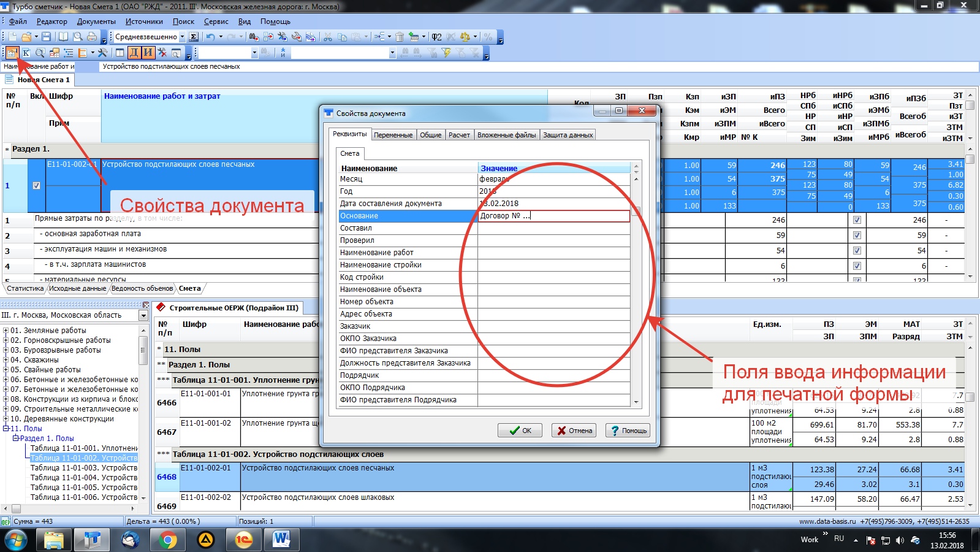Click the New document toolbar icon
Image resolution: width=980 pixels, height=552 pixels.
coord(13,37)
